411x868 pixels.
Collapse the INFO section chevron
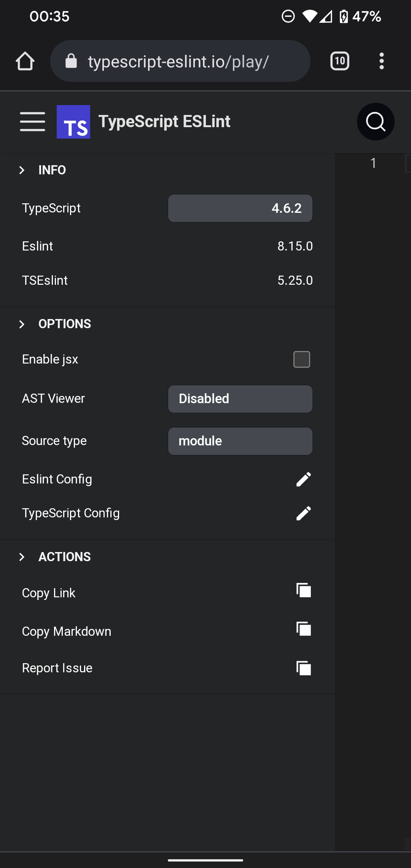coord(22,170)
